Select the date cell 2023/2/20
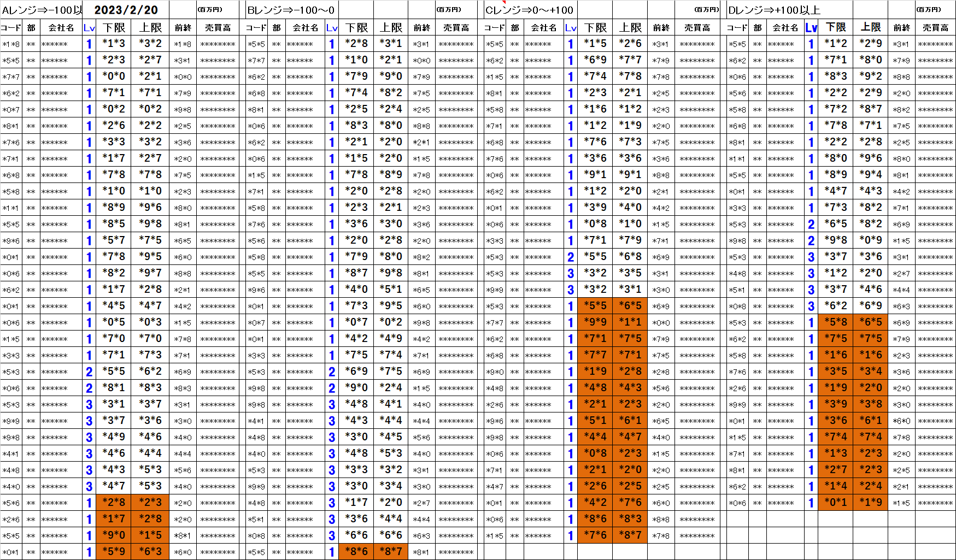956x560 pixels. [x=126, y=10]
